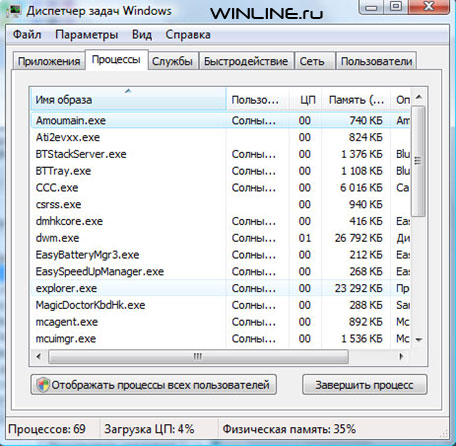Click the 26 792 КБ memory value
The height and width of the screenshot is (446, 456).
pyautogui.click(x=358, y=238)
